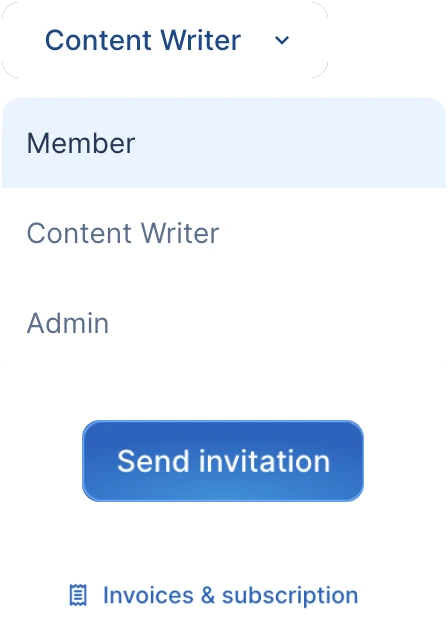
Task: Collapse the role selector via its chevron
Action: pos(282,40)
